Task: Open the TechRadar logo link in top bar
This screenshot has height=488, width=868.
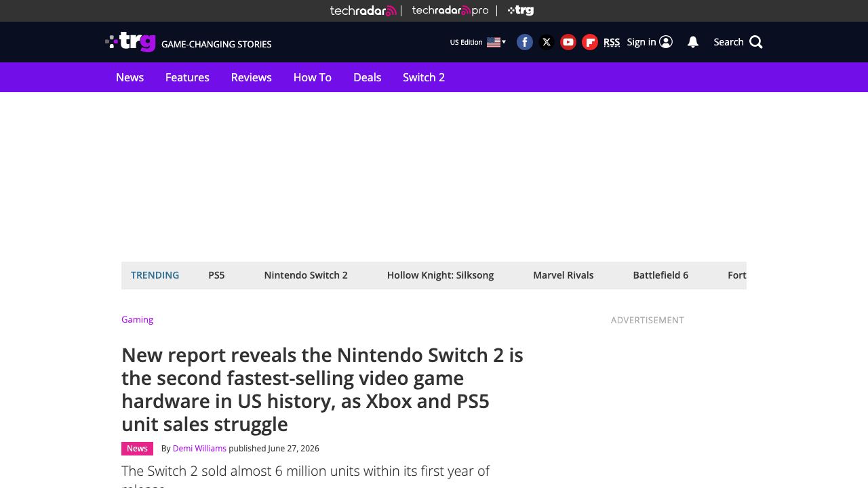Action: (x=363, y=10)
